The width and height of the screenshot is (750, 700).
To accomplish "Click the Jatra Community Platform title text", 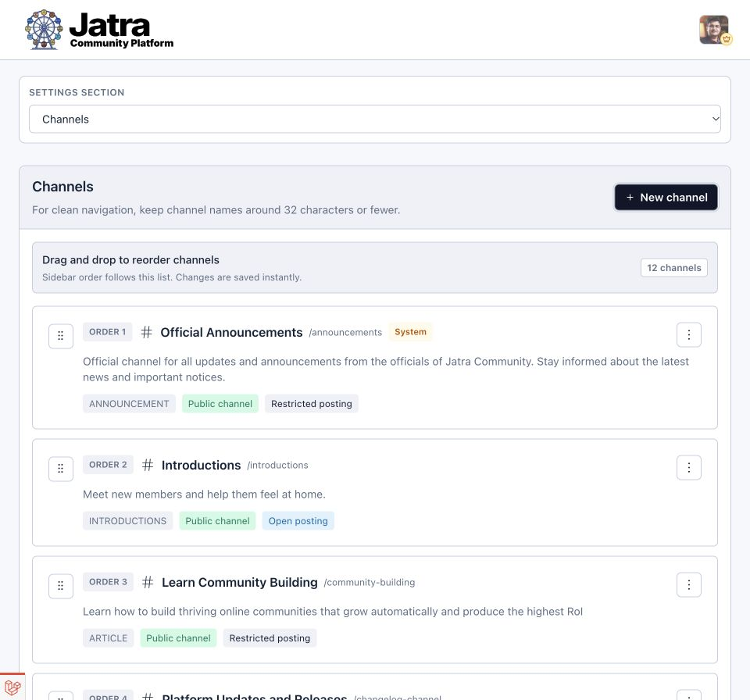I will click(x=122, y=30).
